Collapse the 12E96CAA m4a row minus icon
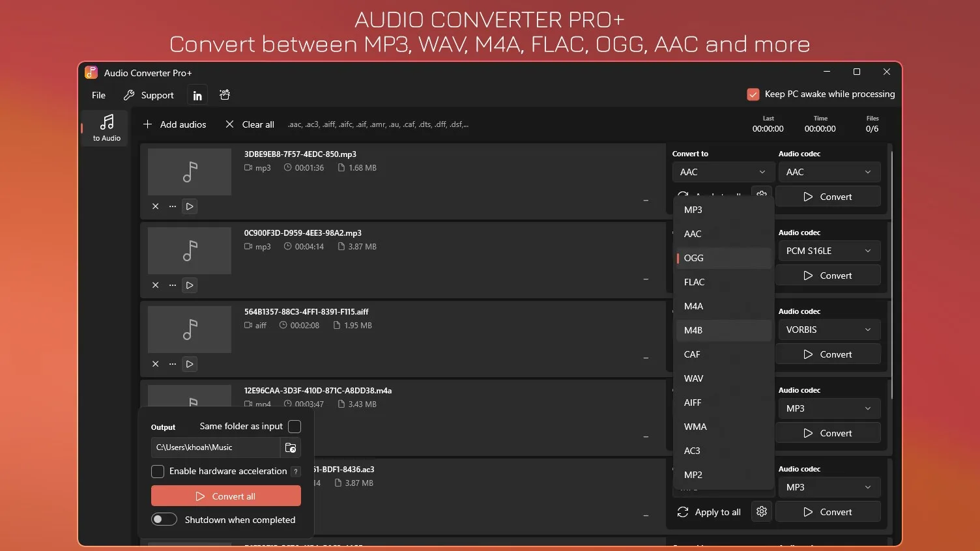The height and width of the screenshot is (551, 980). click(x=646, y=437)
